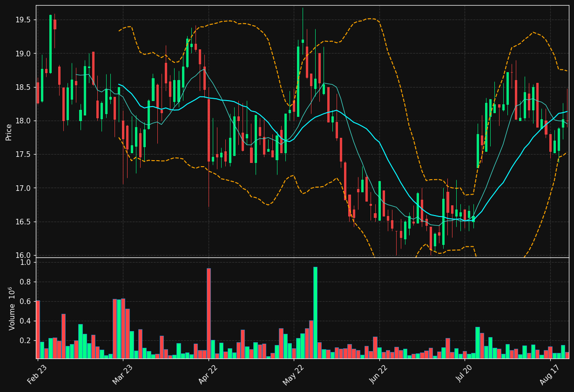The height and width of the screenshot is (392, 574).
Task: Click the 0.8 volume axis label
Action: [26, 282]
